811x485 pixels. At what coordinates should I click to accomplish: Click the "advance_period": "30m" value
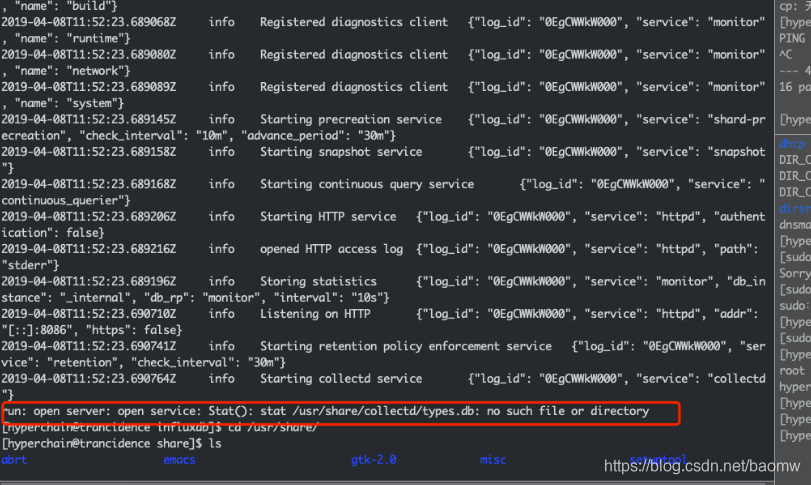pyautogui.click(x=318, y=135)
